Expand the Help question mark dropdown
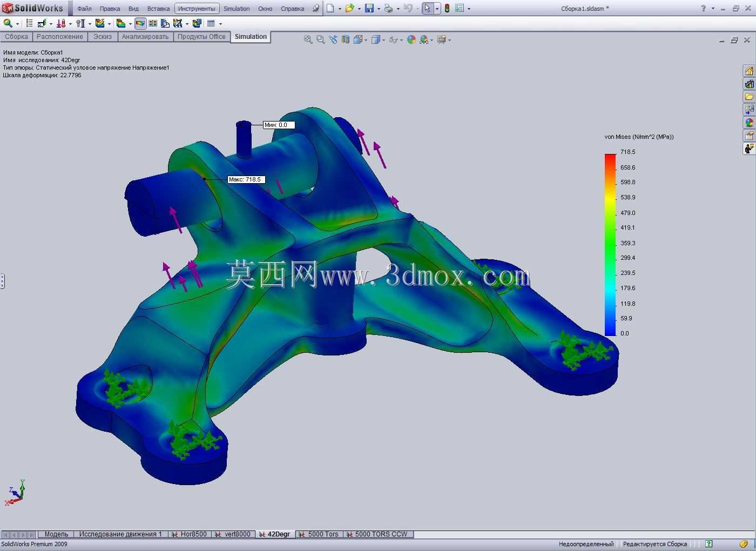This screenshot has width=756, height=551. coord(713,9)
